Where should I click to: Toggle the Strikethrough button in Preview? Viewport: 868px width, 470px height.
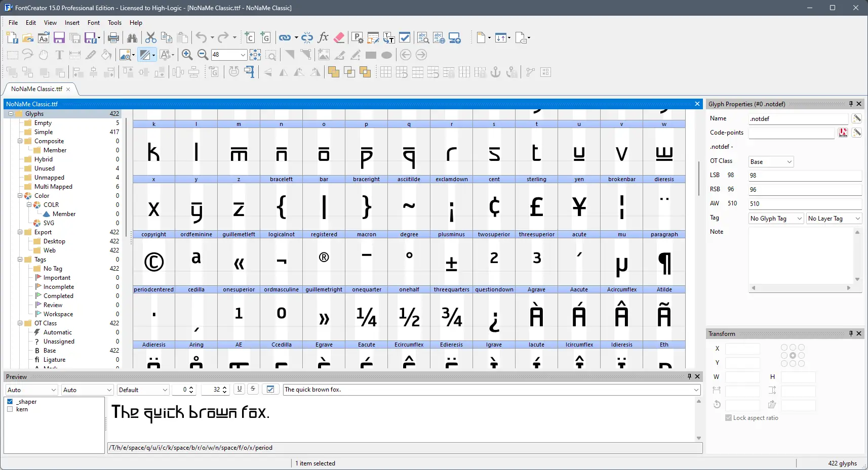tap(253, 389)
